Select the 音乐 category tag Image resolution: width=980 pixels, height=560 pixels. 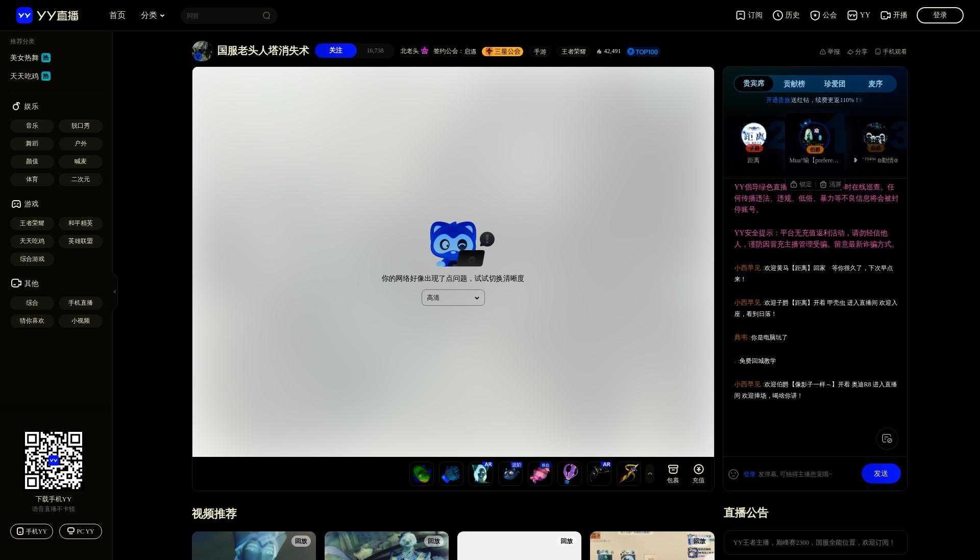pyautogui.click(x=32, y=126)
